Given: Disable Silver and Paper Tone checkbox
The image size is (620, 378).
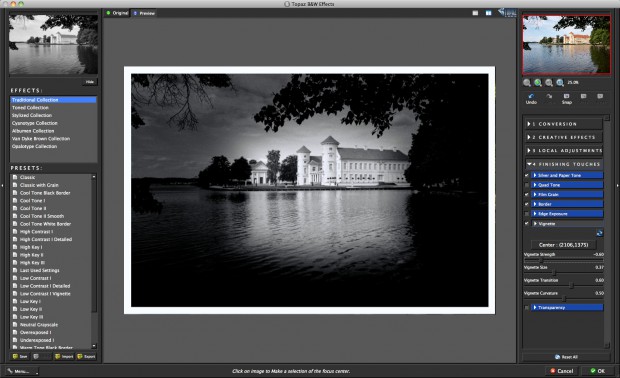Looking at the screenshot, I should [527, 175].
